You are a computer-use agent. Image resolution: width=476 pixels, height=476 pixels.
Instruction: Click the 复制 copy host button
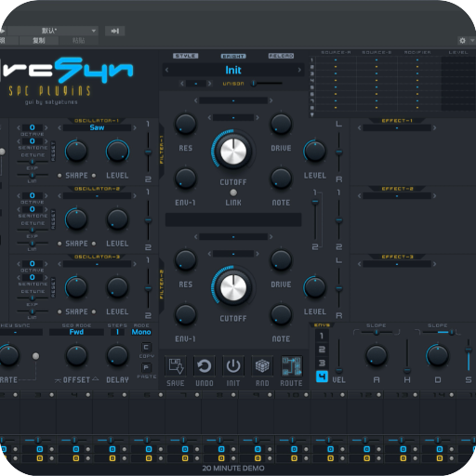[x=39, y=40]
